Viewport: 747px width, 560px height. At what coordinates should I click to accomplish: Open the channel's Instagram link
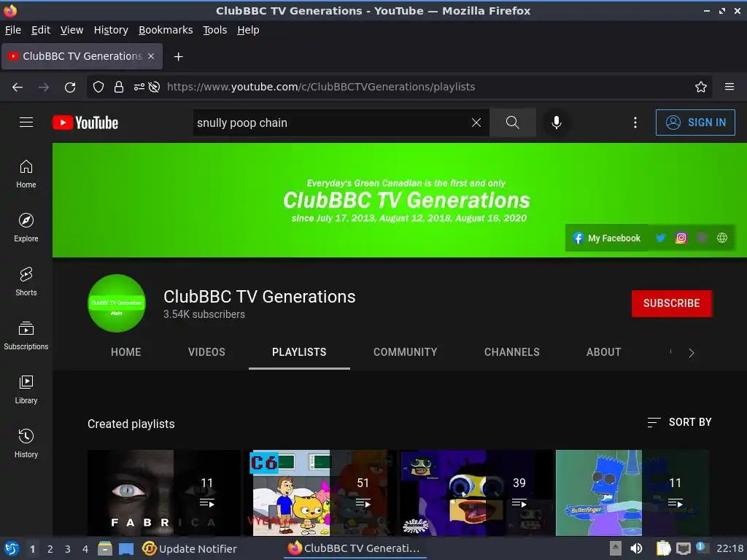coord(681,238)
